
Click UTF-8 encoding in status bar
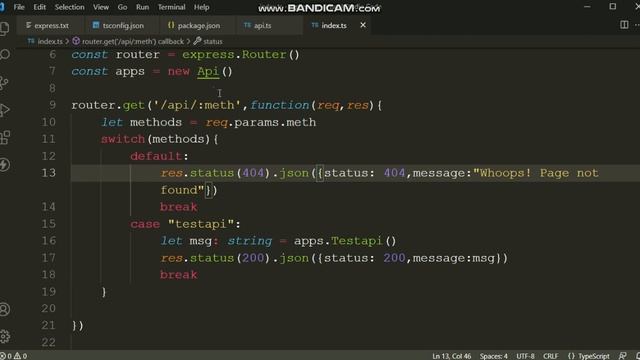pyautogui.click(x=525, y=356)
